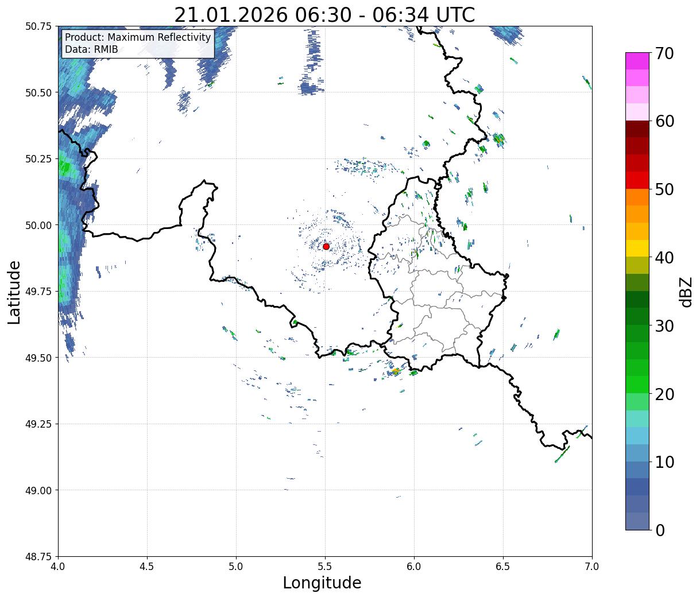Click the latitude tick label 49.00
Viewport: 700px width, 597px height.
38,490
